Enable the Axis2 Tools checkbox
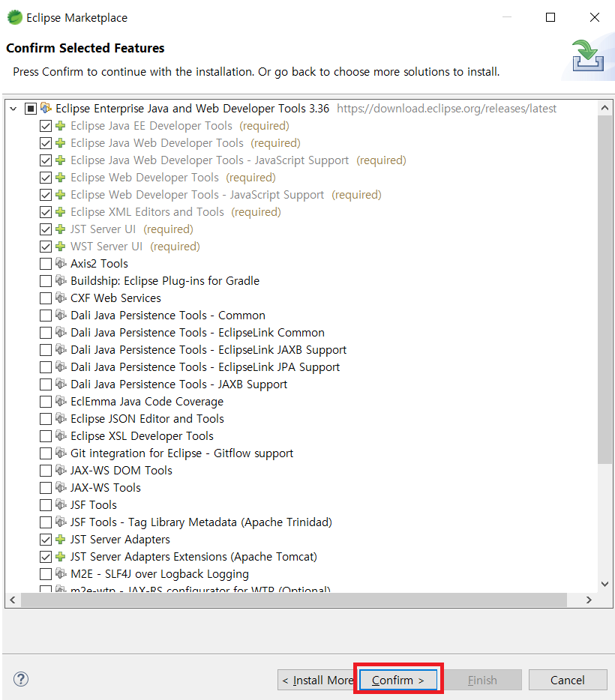Viewport: 615px width, 700px height. (46, 264)
